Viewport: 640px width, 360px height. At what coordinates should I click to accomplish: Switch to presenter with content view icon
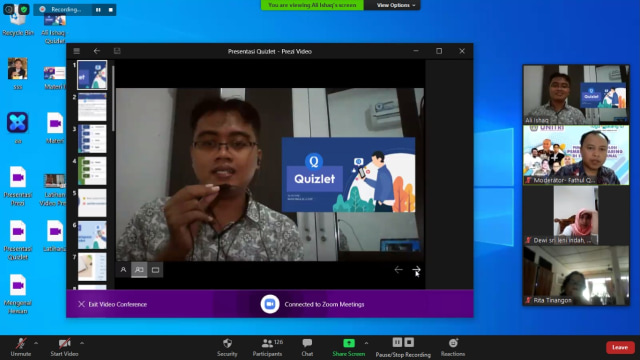(x=139, y=270)
